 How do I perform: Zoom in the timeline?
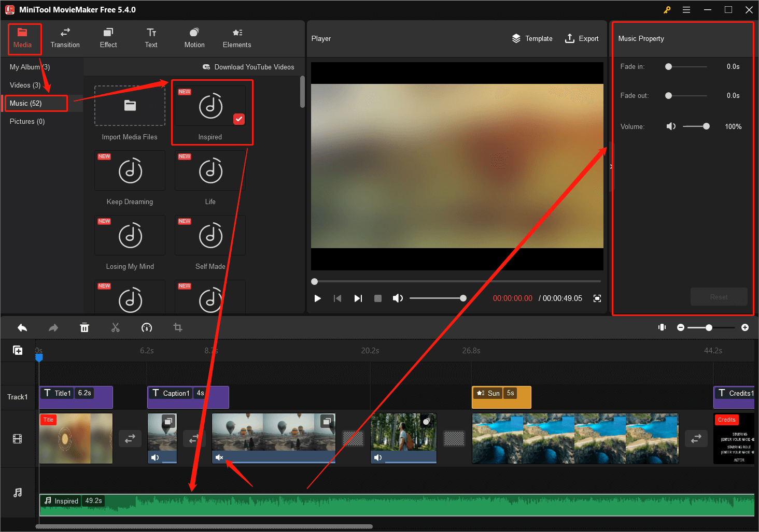pos(745,327)
